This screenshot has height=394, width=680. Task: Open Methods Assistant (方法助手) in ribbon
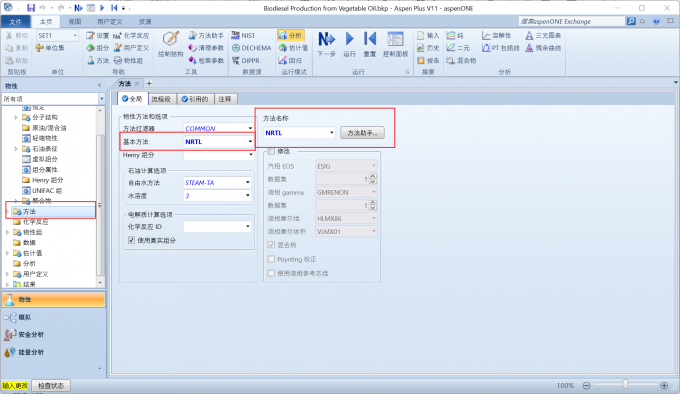tap(206, 36)
